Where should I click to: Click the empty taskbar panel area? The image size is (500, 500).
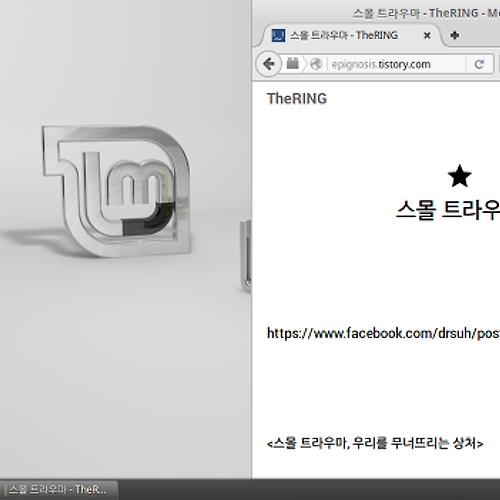(309, 489)
